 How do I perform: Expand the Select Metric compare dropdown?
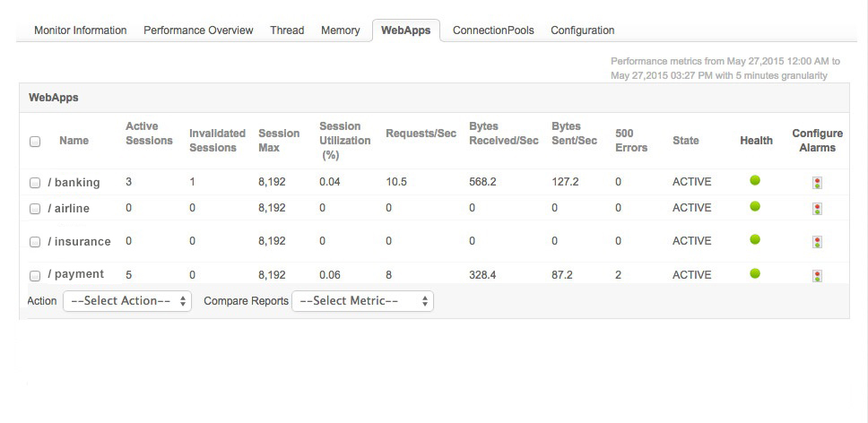pyautogui.click(x=362, y=301)
